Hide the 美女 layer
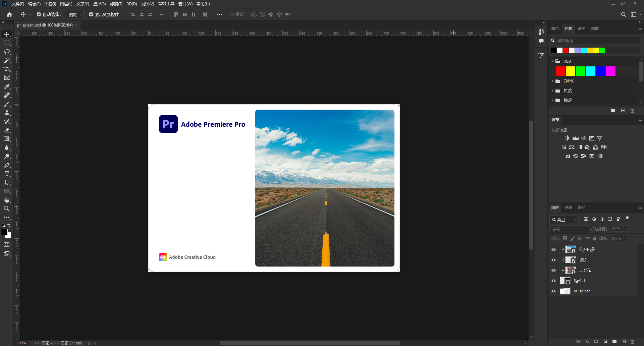 pyautogui.click(x=554, y=260)
